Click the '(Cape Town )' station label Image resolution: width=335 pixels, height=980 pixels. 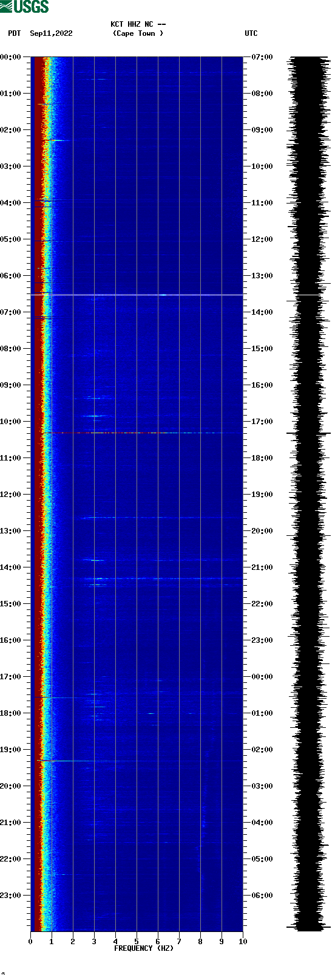click(138, 33)
